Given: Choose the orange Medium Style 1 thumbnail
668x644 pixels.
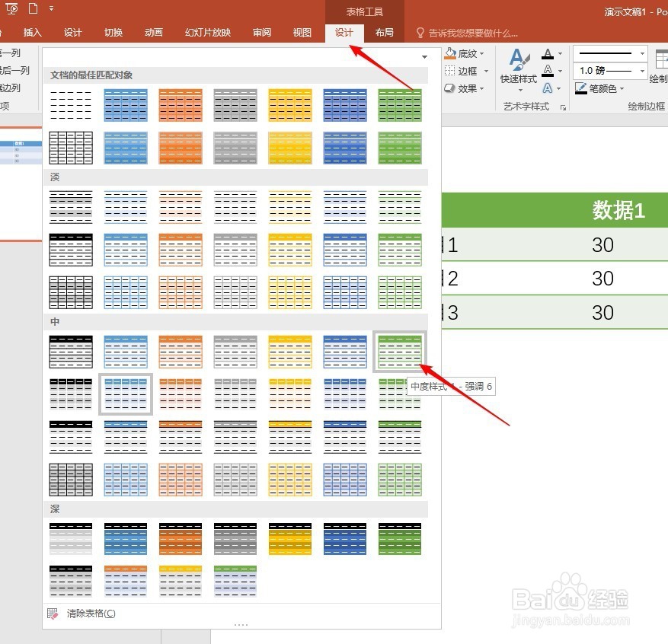Looking at the screenshot, I should (x=181, y=352).
